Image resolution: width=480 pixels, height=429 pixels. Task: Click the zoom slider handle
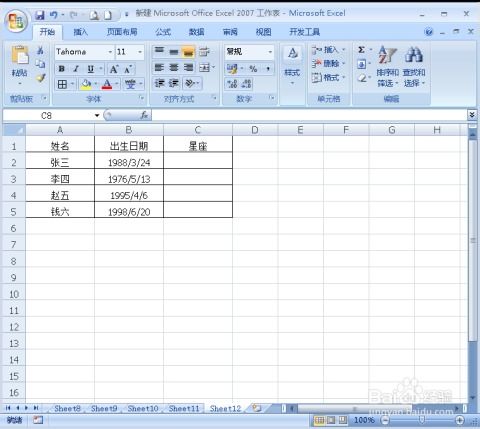(422, 420)
